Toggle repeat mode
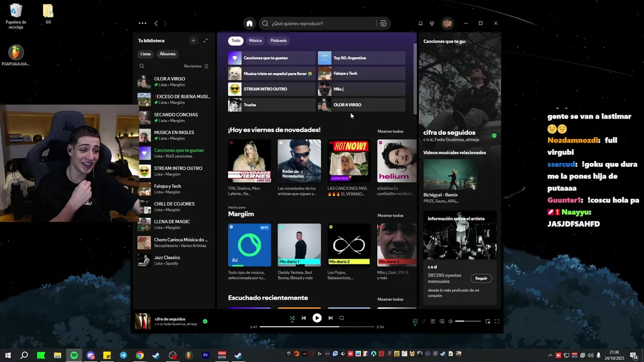 click(x=342, y=318)
